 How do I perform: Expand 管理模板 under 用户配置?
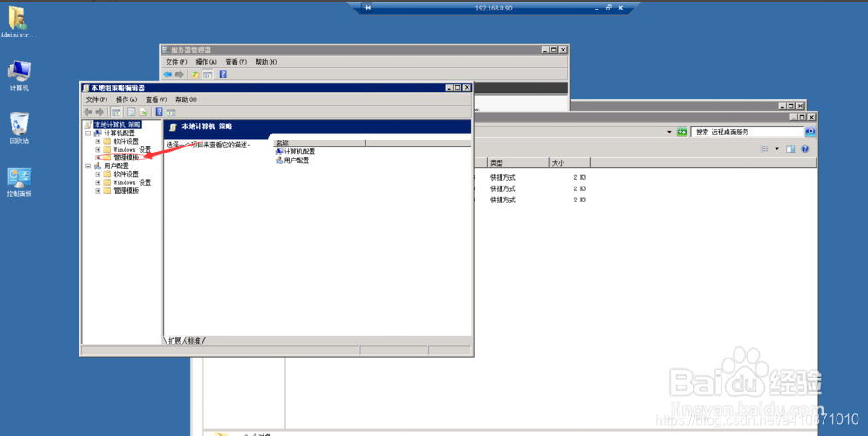coord(98,191)
